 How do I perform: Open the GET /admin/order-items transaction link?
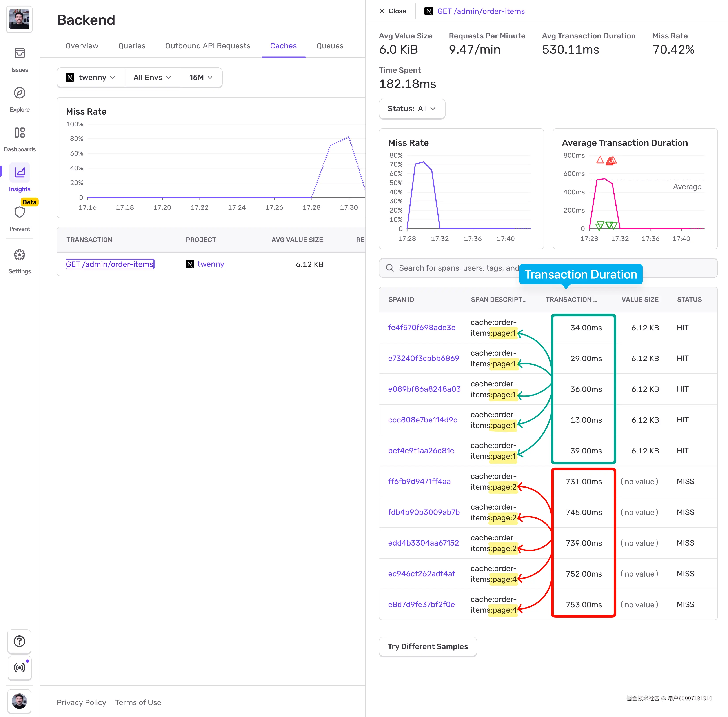click(110, 264)
